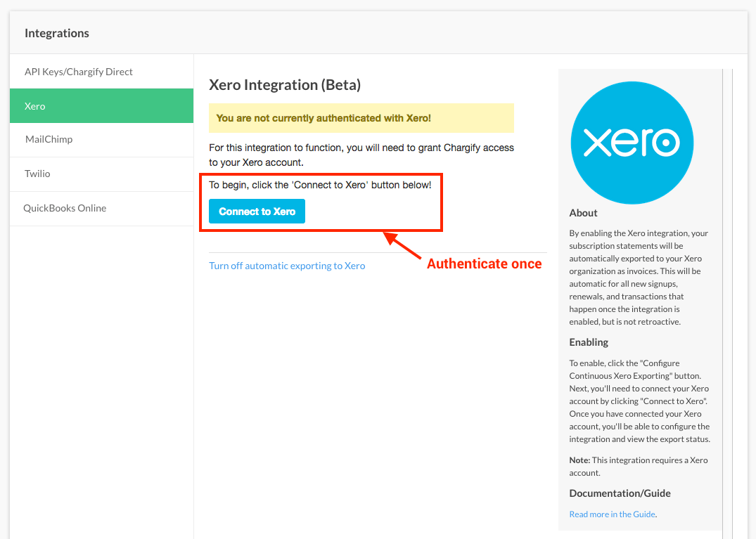
Task: Click the About heading in sidebar
Action: (583, 213)
